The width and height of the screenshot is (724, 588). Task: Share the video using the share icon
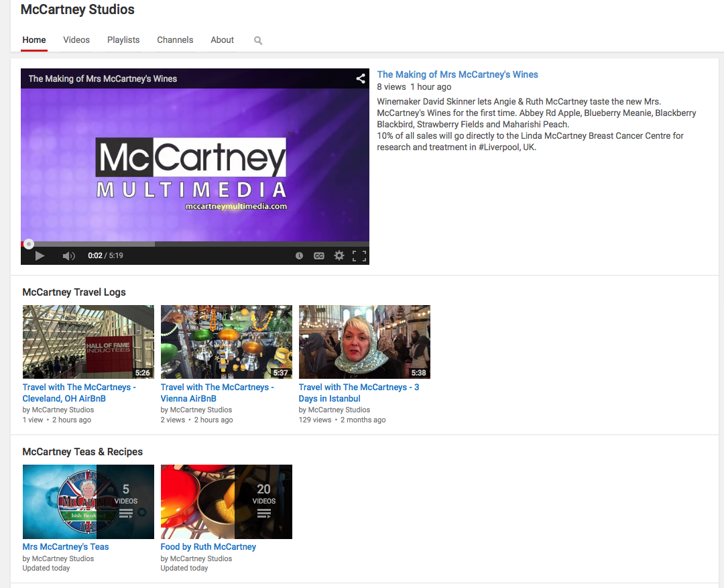click(x=360, y=78)
